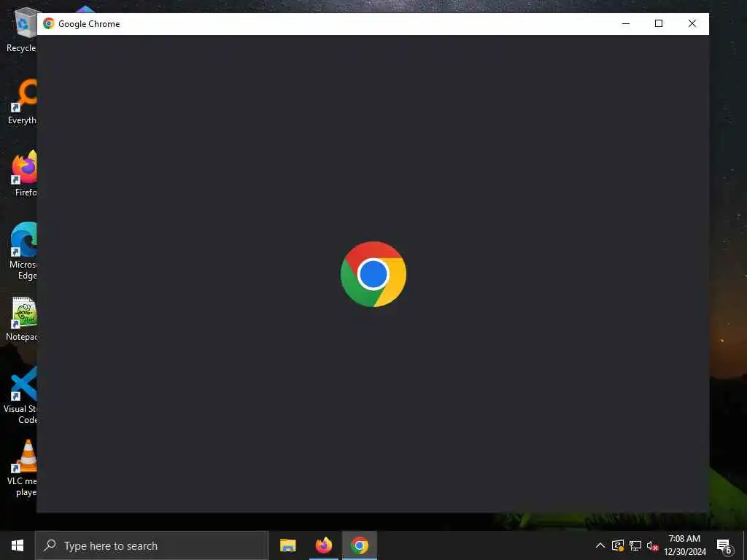Image resolution: width=747 pixels, height=560 pixels.
Task: Switch to Firefox from the taskbar
Action: (x=324, y=545)
